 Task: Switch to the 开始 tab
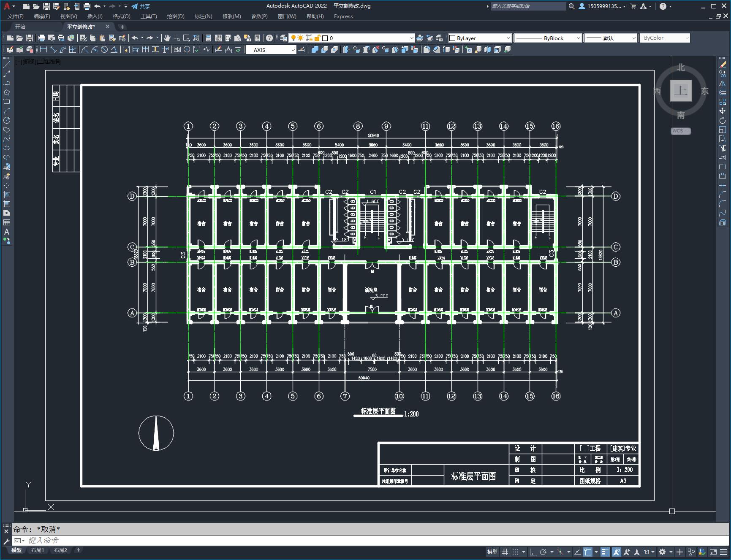point(20,27)
